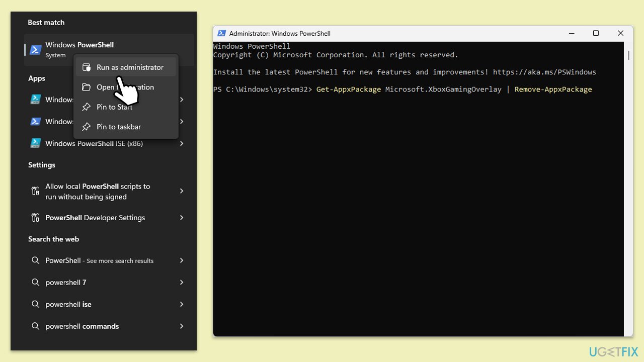
Task: Click the Administrator: Windows PowerShell title text
Action: 280,33
